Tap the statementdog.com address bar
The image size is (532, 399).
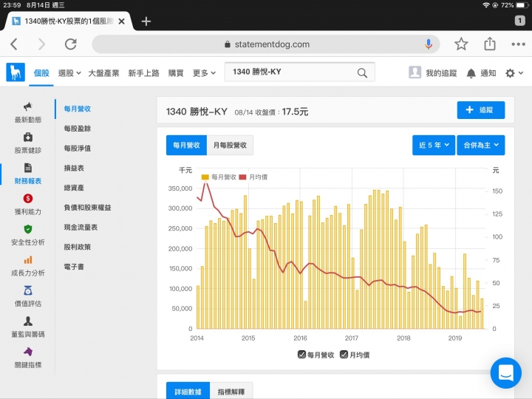click(266, 44)
